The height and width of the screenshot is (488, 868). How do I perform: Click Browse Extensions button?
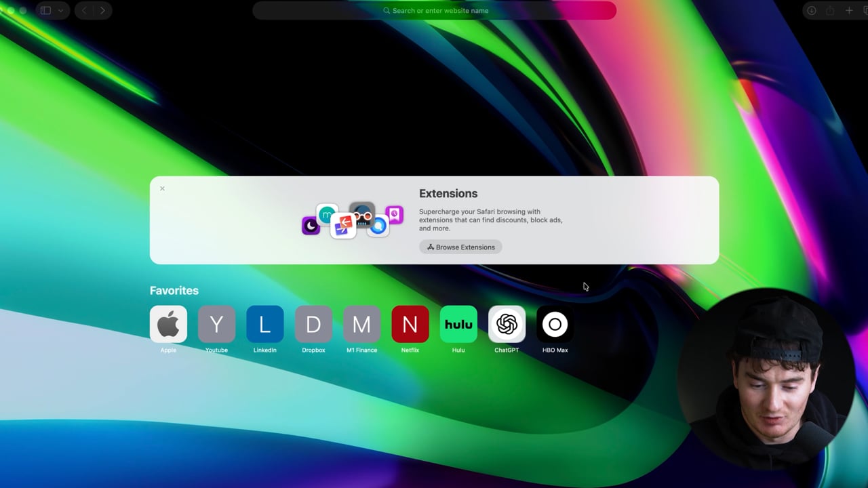[460, 247]
